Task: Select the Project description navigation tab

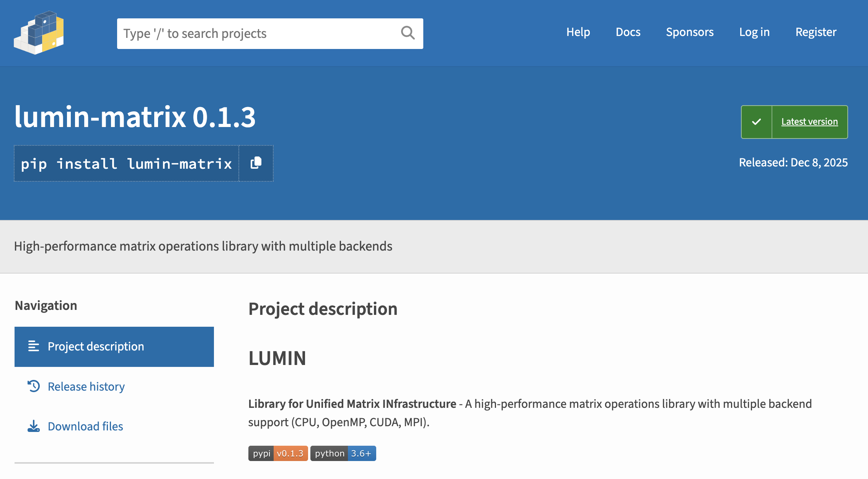Action: tap(114, 347)
